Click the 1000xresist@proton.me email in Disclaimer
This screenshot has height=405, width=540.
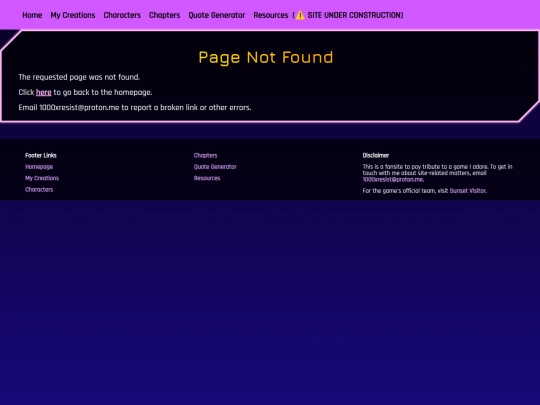click(393, 179)
